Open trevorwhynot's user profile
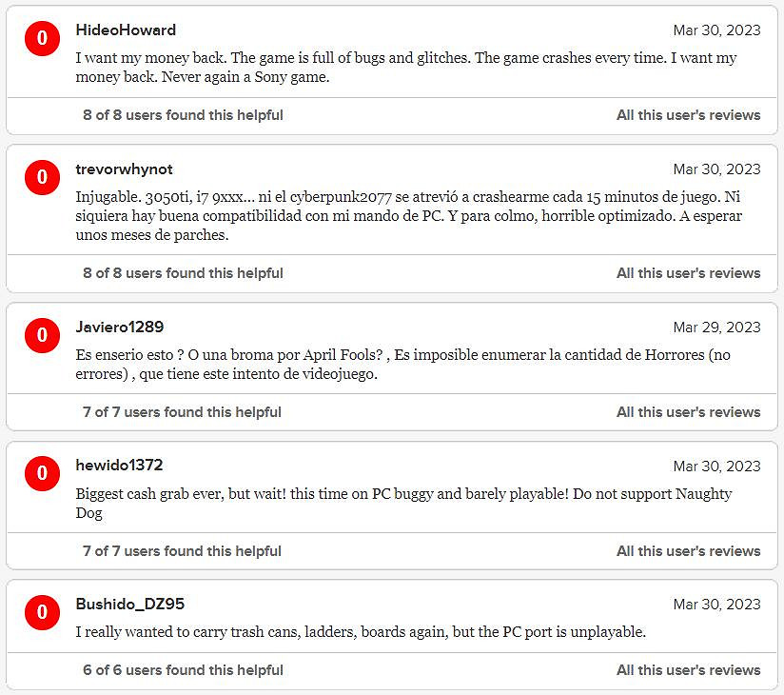The image size is (784, 695). point(124,169)
